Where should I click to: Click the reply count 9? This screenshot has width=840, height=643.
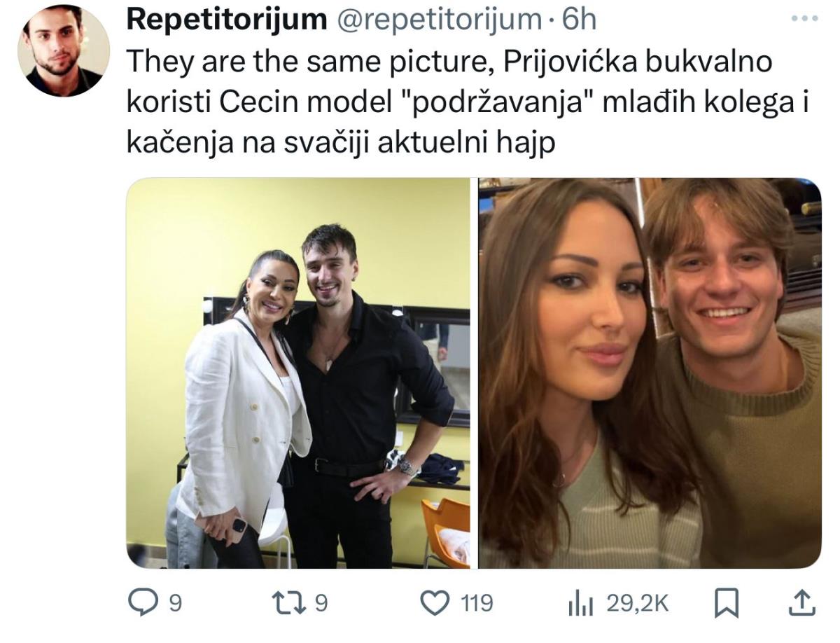176,603
